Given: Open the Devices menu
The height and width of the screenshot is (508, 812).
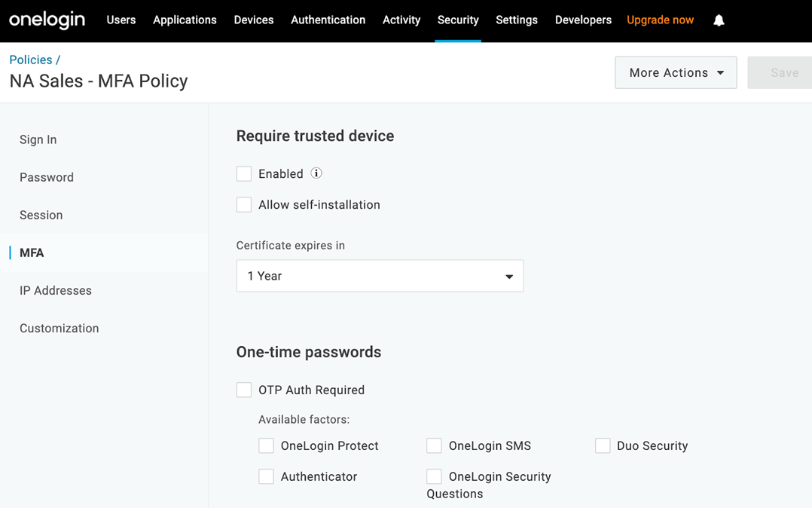Looking at the screenshot, I should [x=254, y=20].
